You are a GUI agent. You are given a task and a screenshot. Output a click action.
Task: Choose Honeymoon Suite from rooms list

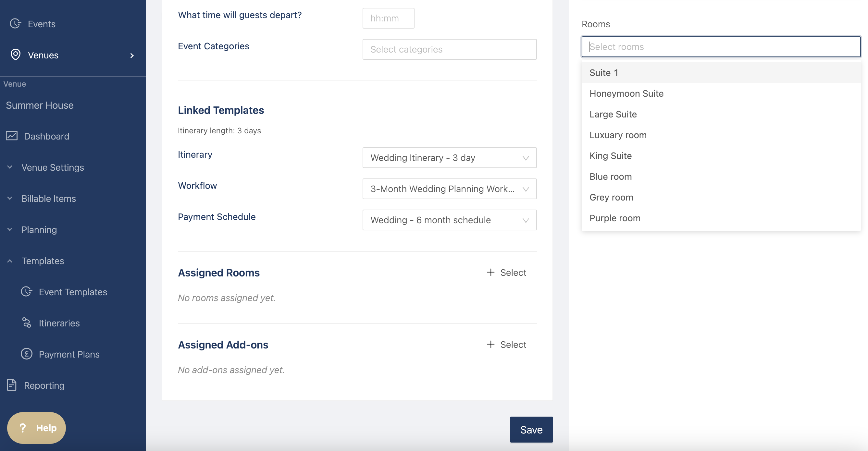click(x=626, y=93)
